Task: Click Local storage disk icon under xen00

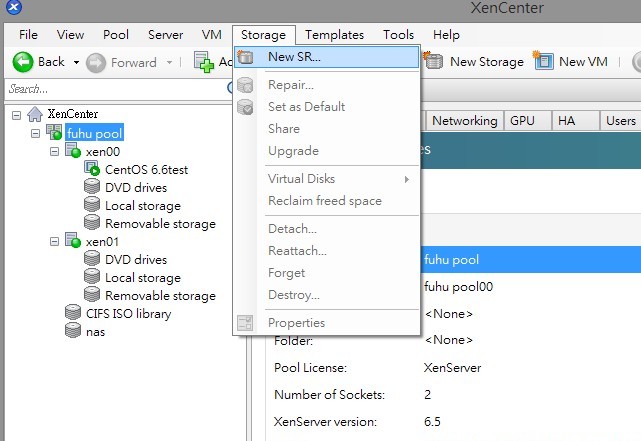Action: [x=92, y=205]
